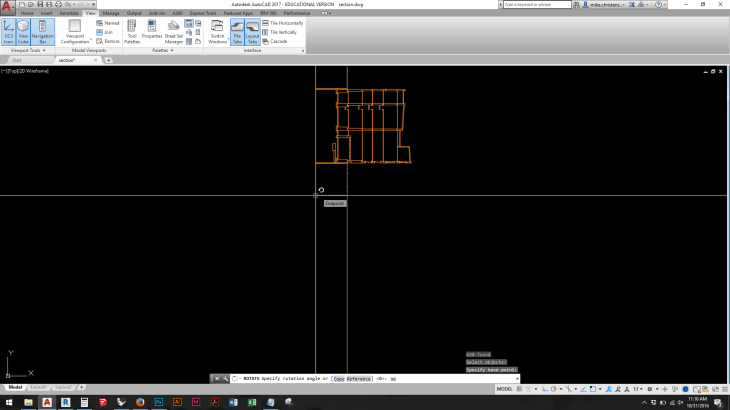Toggle the UCS Icon button
Image resolution: width=730 pixels, height=410 pixels.
click(9, 31)
